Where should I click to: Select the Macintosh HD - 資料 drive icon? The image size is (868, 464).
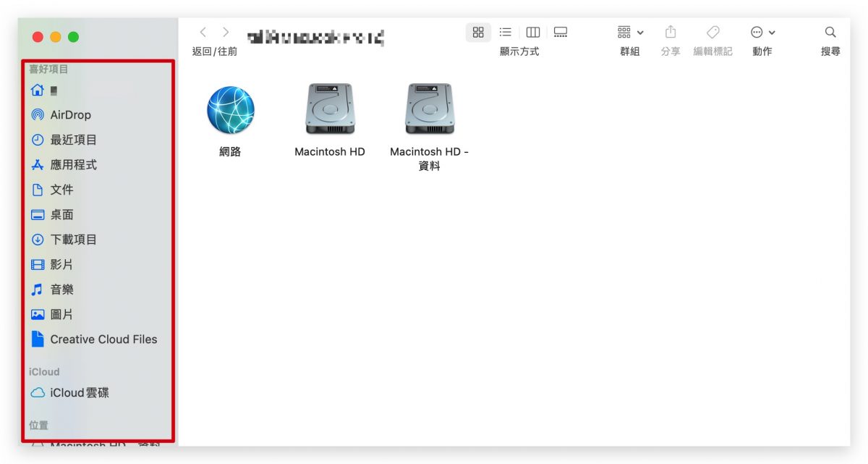[x=430, y=109]
